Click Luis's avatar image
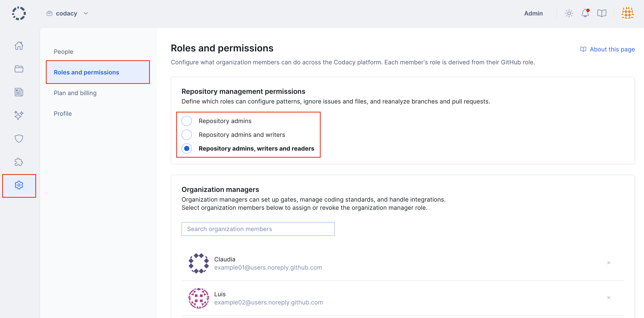This screenshot has height=318, width=644. tap(199, 298)
